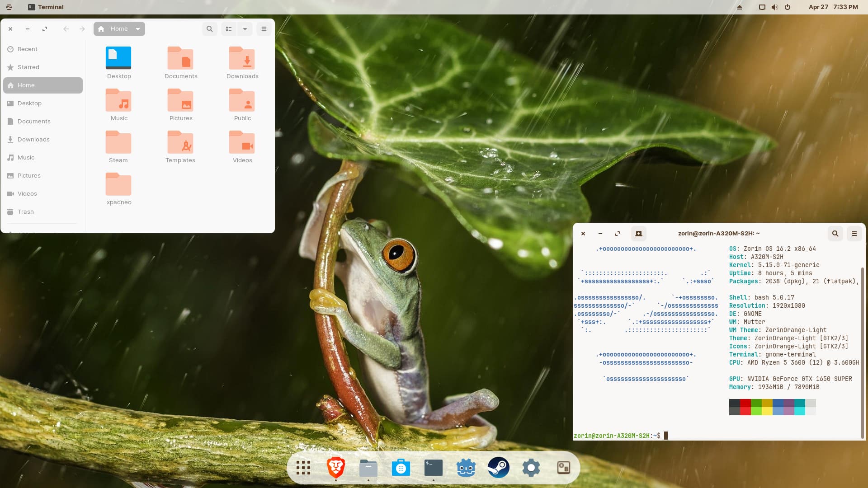Open the terminal hamburger menu
Viewport: 868px width, 488px height.
click(x=854, y=234)
